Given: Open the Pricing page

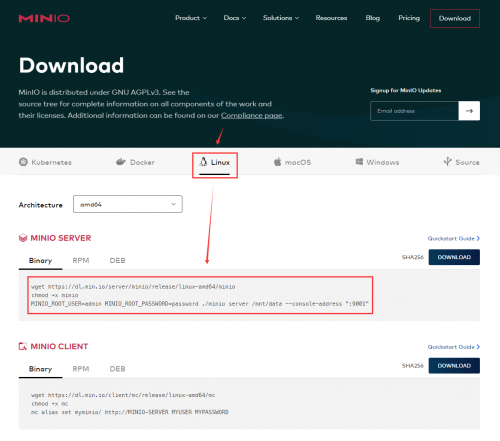Looking at the screenshot, I should pyautogui.click(x=409, y=18).
